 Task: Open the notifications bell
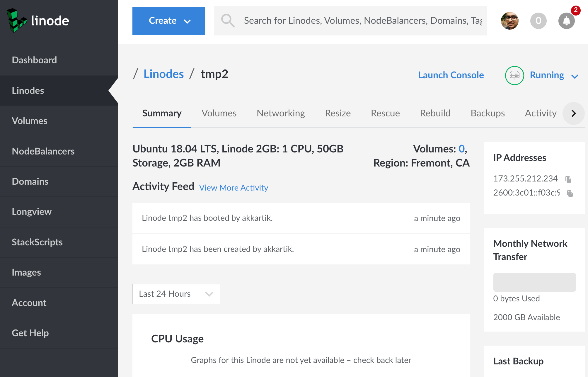(x=566, y=21)
